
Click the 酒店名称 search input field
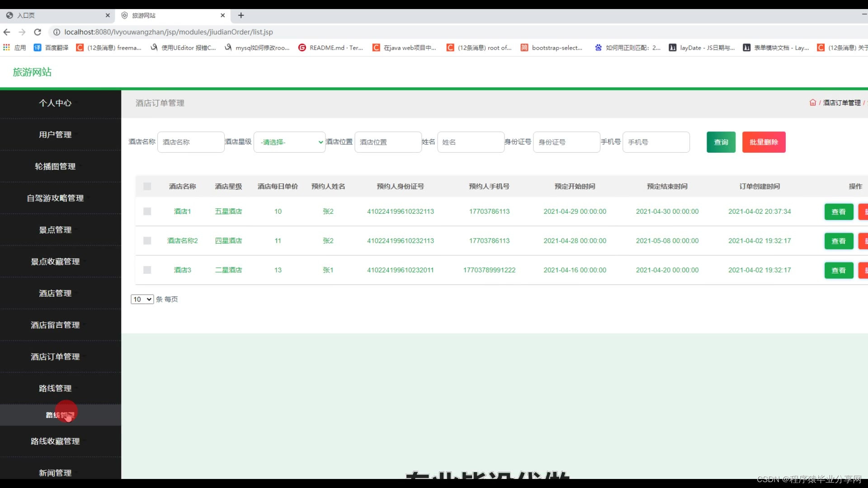pyautogui.click(x=190, y=142)
